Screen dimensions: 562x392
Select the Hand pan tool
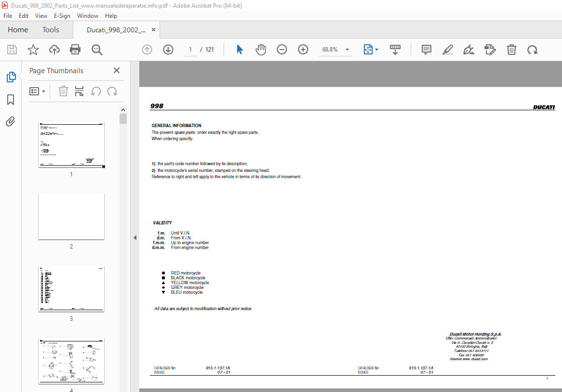tap(261, 50)
